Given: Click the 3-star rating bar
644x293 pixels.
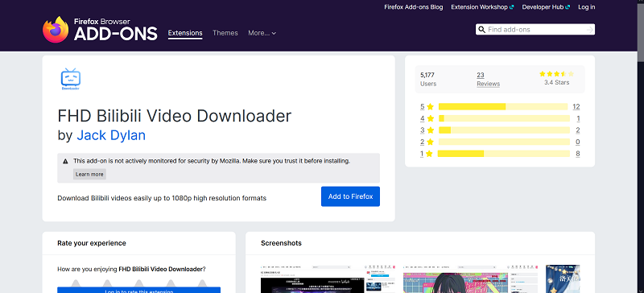Looking at the screenshot, I should (504, 130).
